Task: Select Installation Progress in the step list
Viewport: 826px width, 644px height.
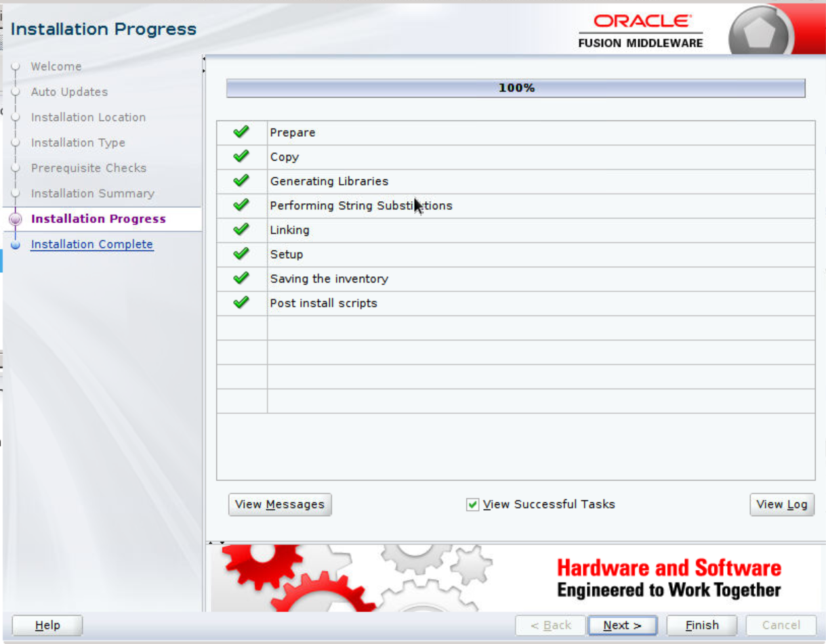Action: click(x=98, y=219)
